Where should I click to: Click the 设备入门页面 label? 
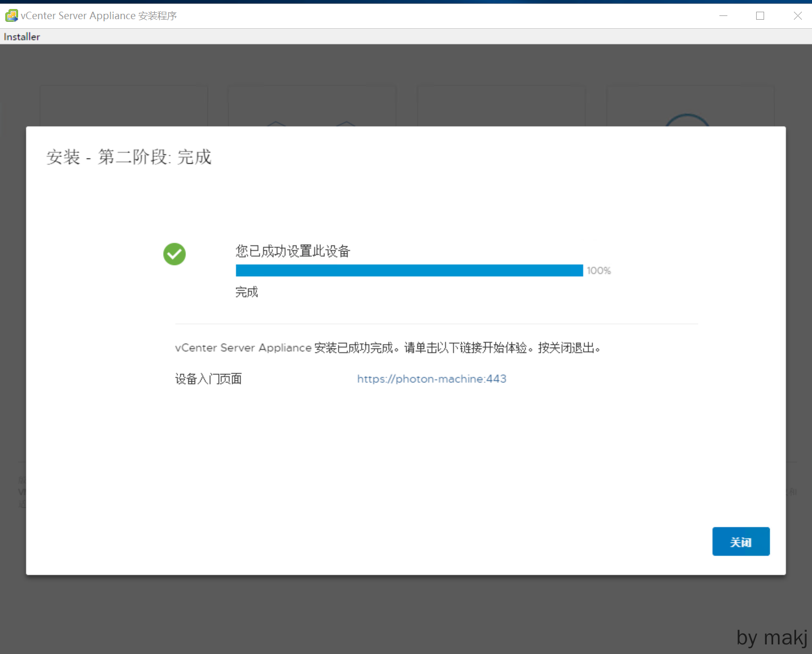[x=209, y=379]
